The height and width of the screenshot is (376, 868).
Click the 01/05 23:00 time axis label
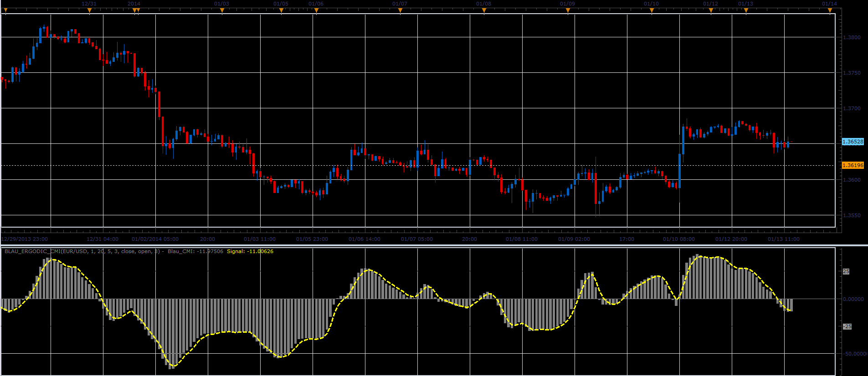[312, 239]
